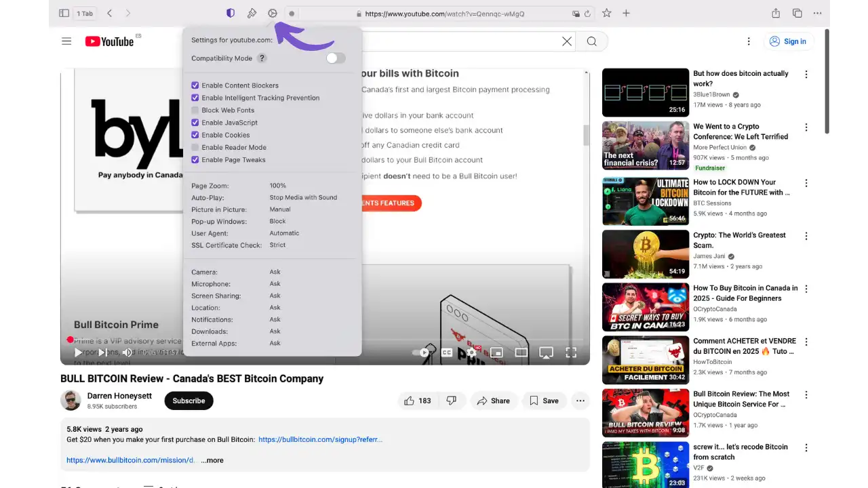The width and height of the screenshot is (868, 488).
Task: Subscribe to Darren Honeysett's channel
Action: point(189,401)
